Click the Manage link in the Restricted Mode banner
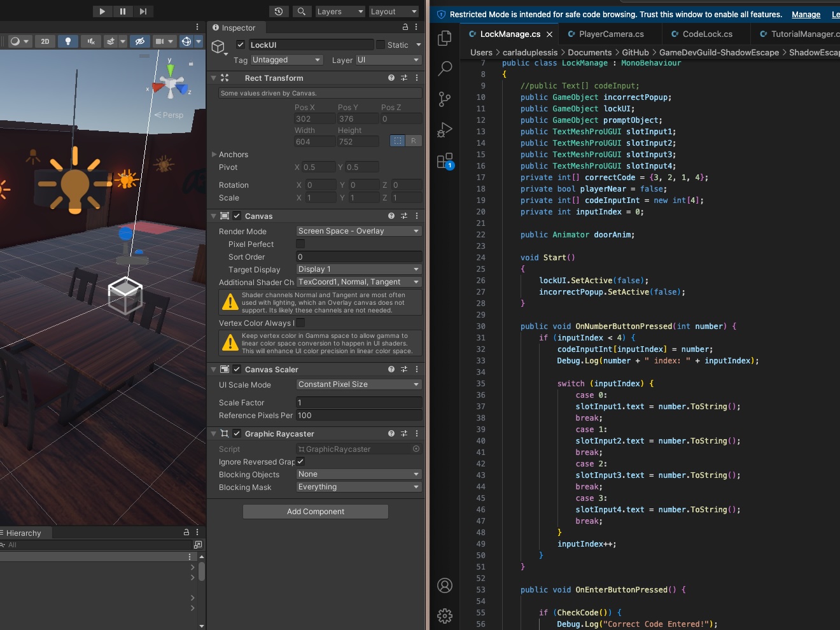 [x=806, y=15]
